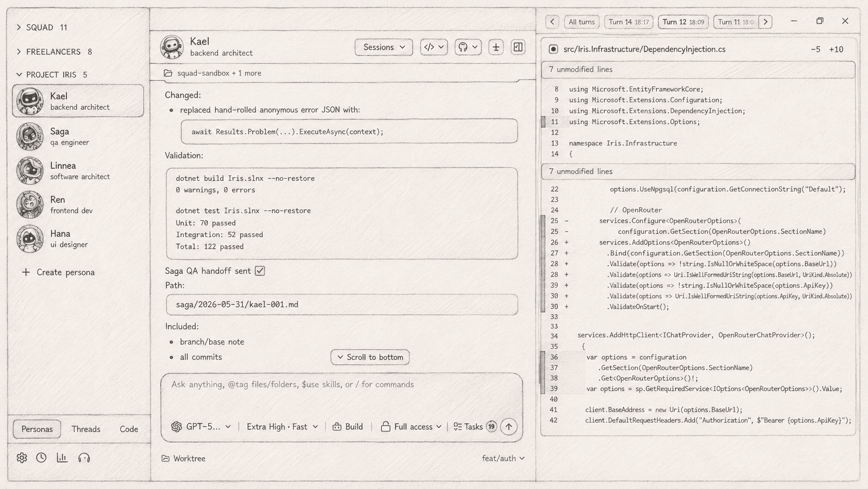Select the Kael backend architect persona row
Image resolution: width=868 pixels, height=489 pixels.
[x=78, y=101]
